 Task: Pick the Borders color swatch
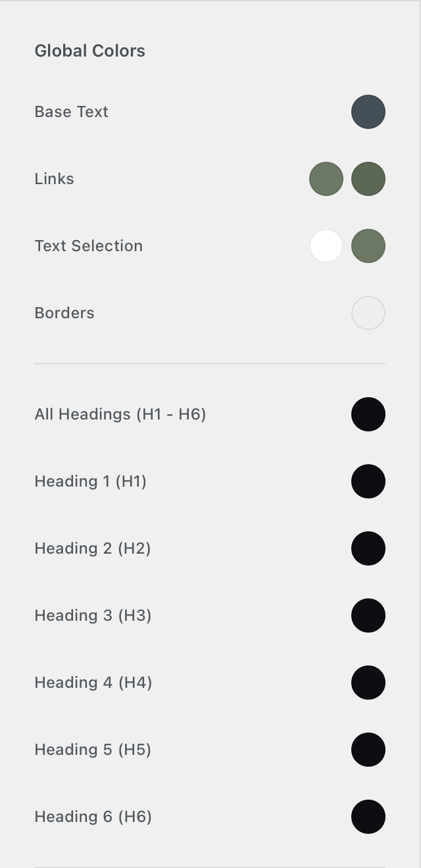[x=368, y=313]
